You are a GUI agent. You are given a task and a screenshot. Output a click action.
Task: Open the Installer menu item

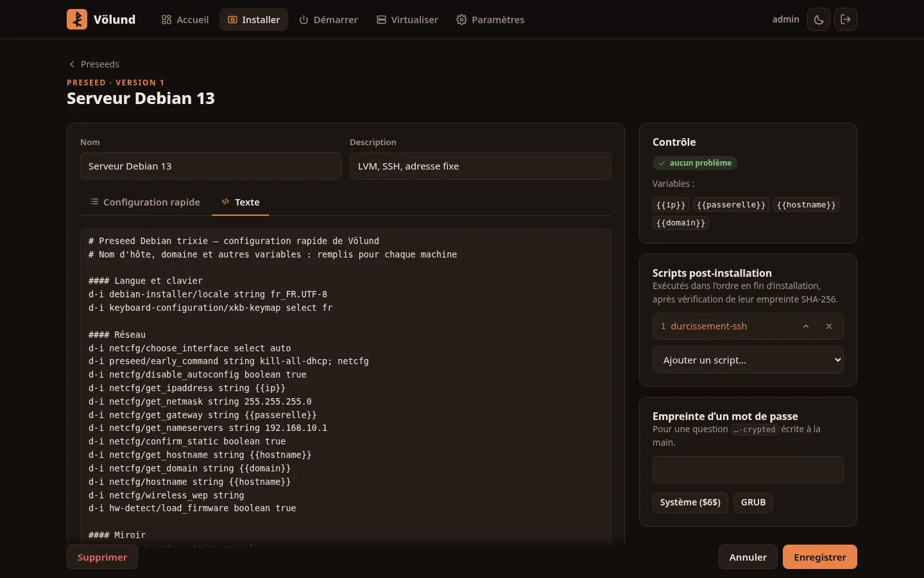254,20
